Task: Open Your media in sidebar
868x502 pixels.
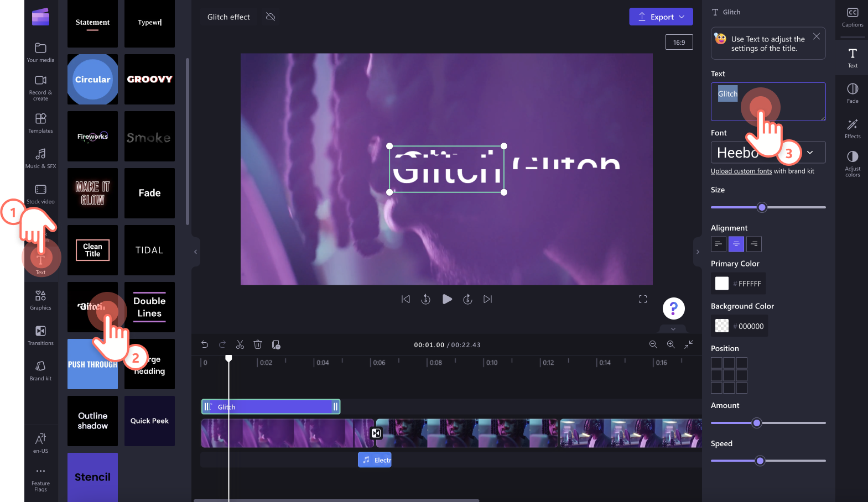Action: 40,53
